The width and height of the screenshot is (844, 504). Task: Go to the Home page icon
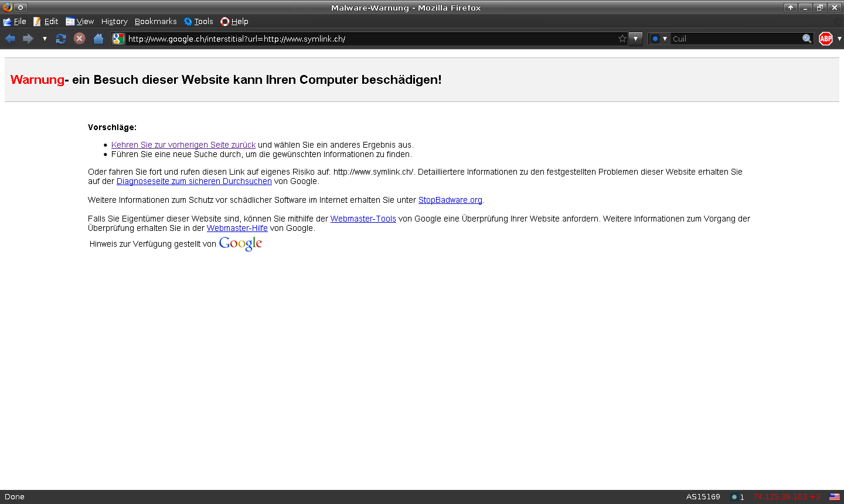(x=98, y=39)
